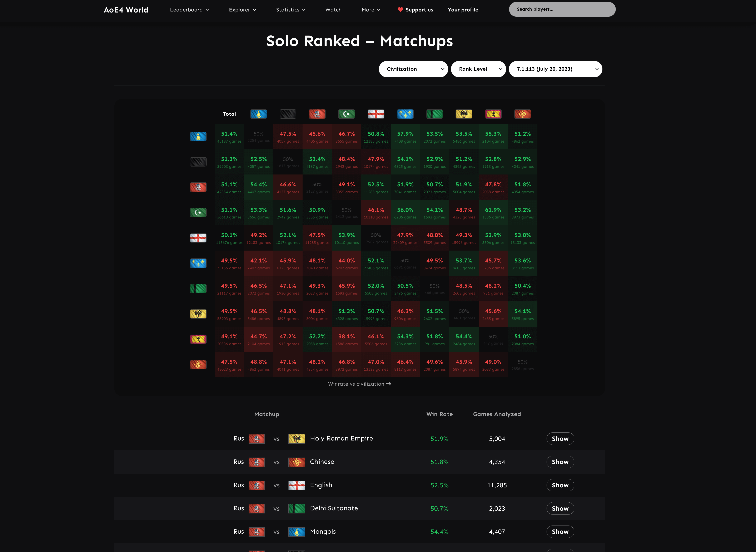This screenshot has height=552, width=756.
Task: Click the Search players input field
Action: pos(562,9)
